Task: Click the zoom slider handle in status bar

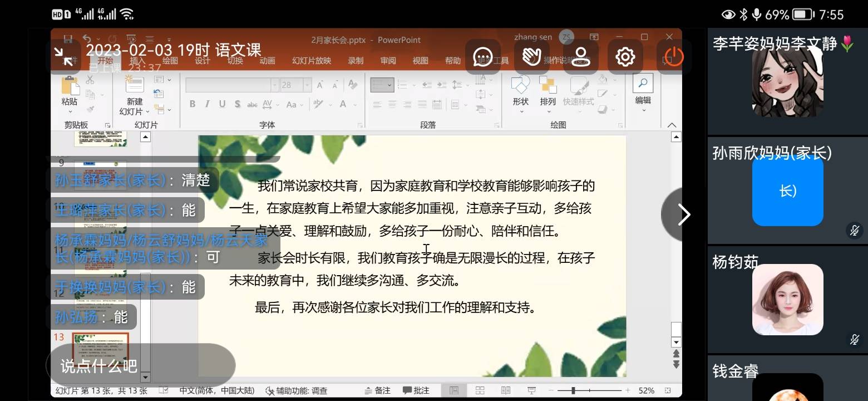Action: (573, 390)
